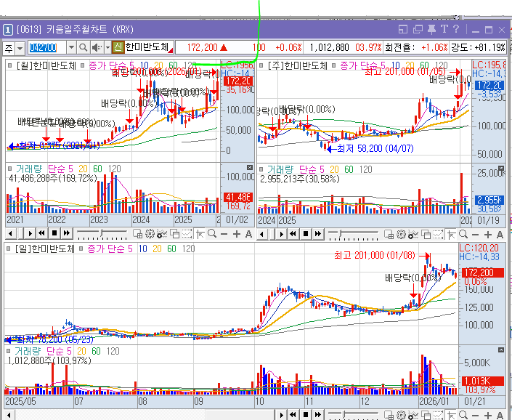Toggle the [일]한미반도체 legend square
The image size is (512, 420).
[x=9, y=249]
